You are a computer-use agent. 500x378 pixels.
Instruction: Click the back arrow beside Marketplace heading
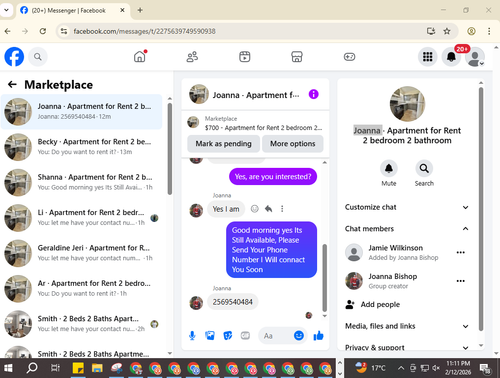tap(12, 84)
